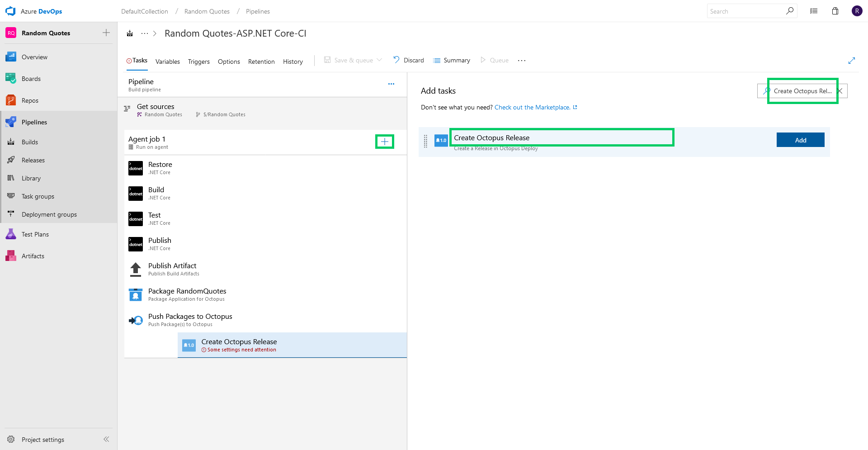This screenshot has height=450, width=868.
Task: Open Pipelines breadcrumb link
Action: pos(258,11)
